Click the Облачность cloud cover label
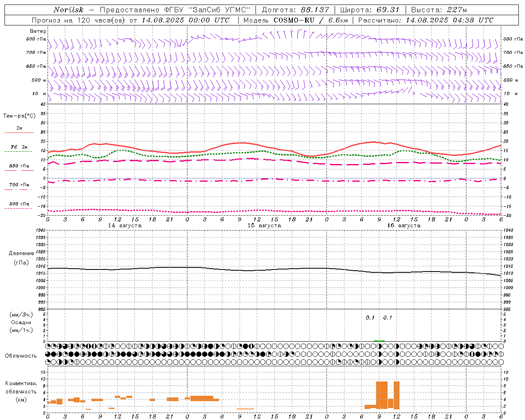The height and width of the screenshot is (420, 525). 21,356
